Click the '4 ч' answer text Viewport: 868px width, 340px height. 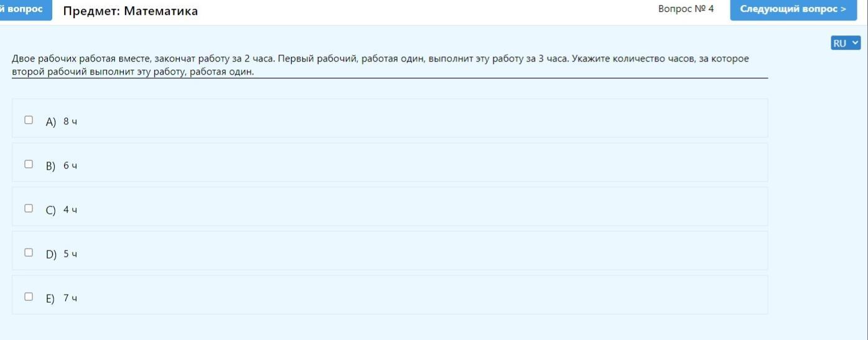70,209
